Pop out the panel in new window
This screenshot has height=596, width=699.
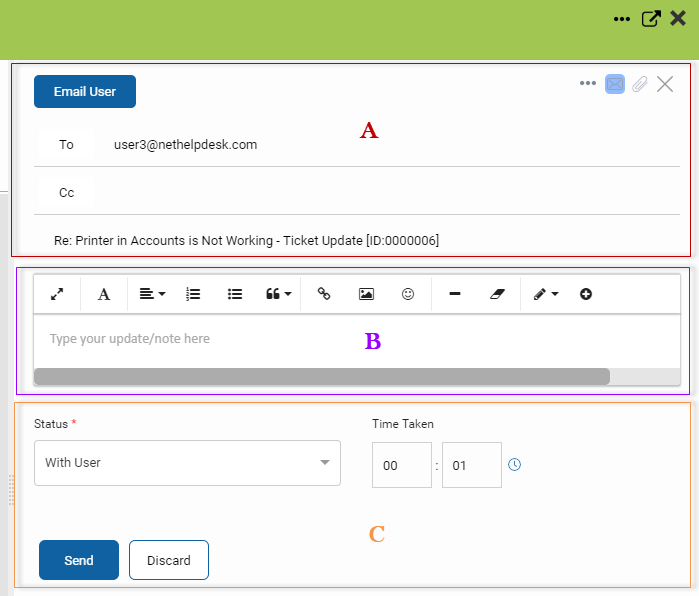tap(650, 19)
